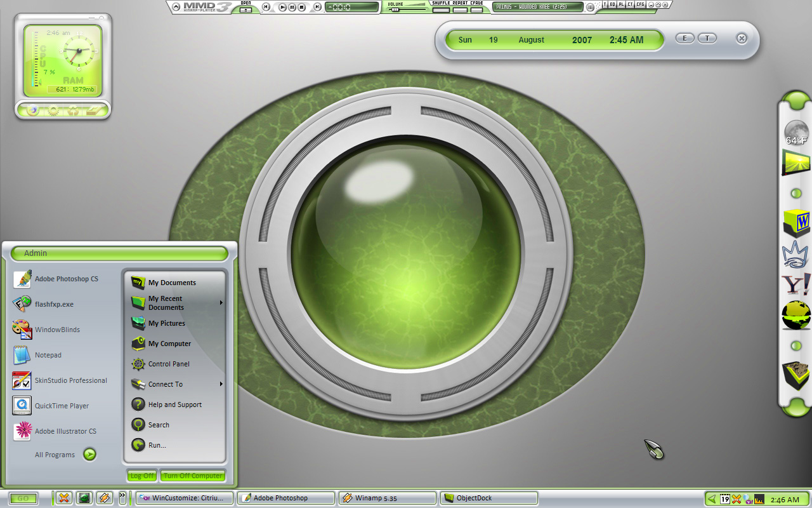Click the recycle icon on CPU widget
The image size is (812, 508).
point(74,110)
